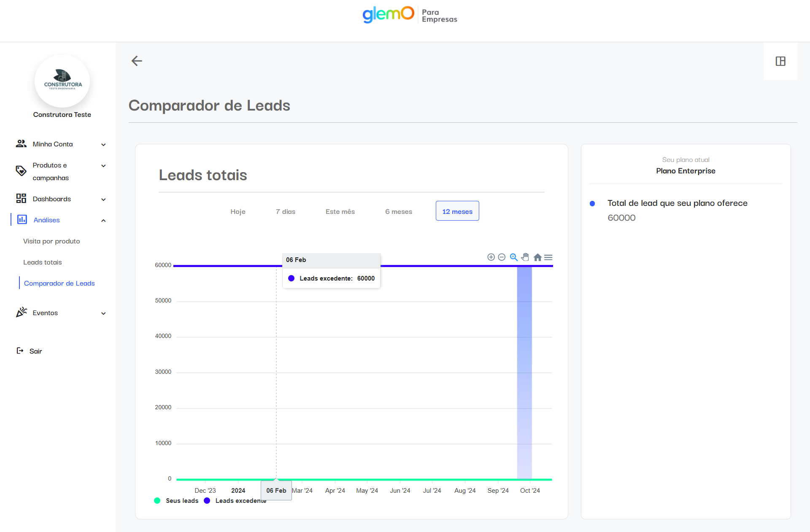The height and width of the screenshot is (532, 810).
Task: Toggle the layout panel icon top-right
Action: 780,61
